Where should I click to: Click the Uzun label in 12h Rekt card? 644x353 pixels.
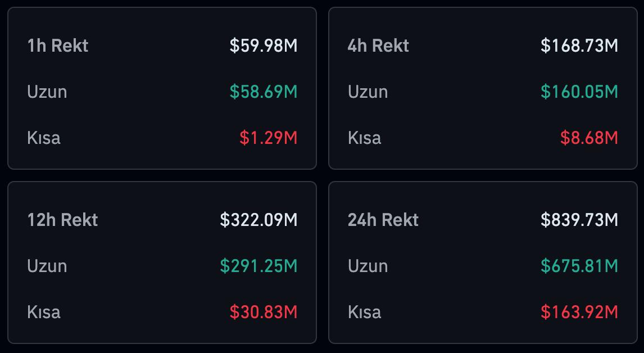[47, 266]
